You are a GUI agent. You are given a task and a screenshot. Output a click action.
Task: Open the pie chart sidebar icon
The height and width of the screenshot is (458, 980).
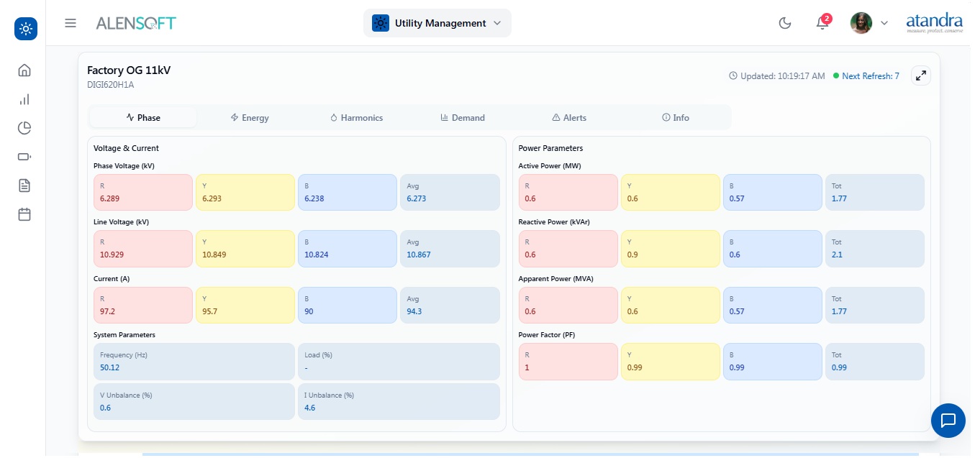[24, 128]
